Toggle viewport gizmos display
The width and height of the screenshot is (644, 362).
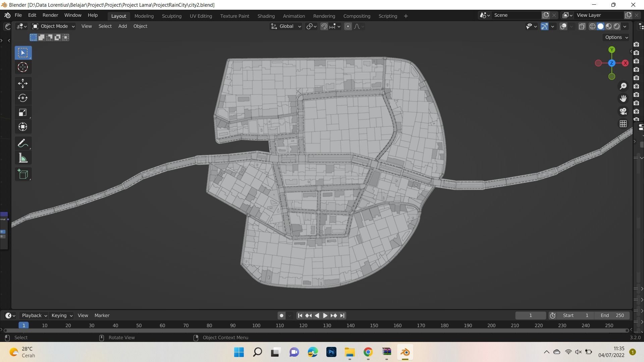tap(544, 26)
